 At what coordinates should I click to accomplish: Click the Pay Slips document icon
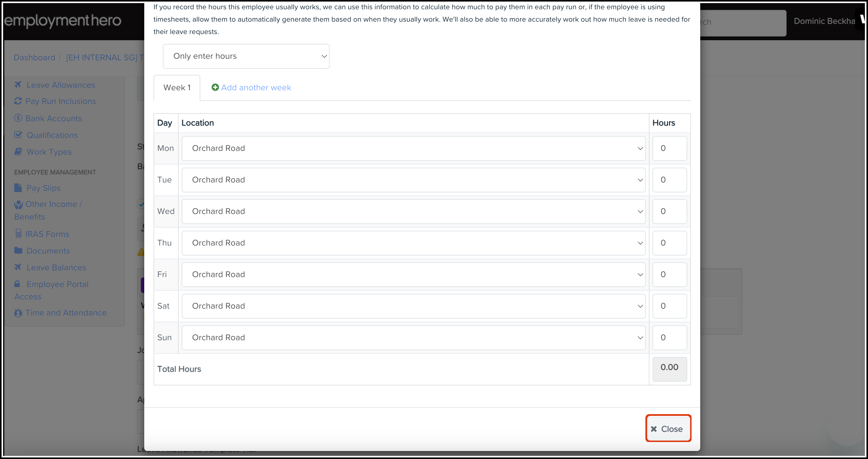[18, 187]
